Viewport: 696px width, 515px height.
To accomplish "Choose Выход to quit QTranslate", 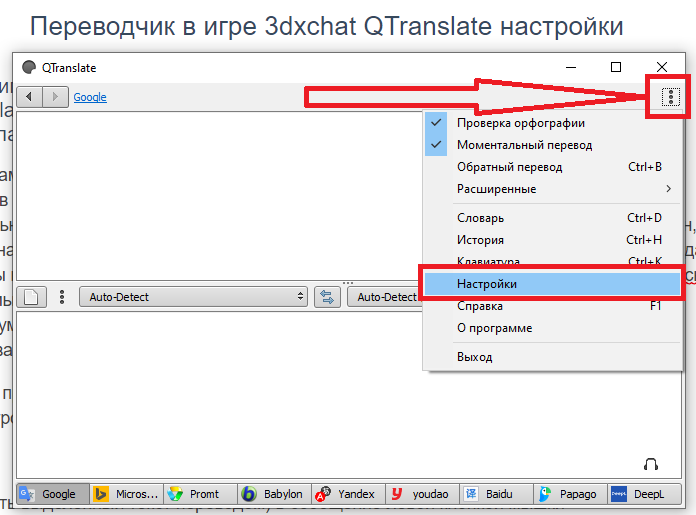I will click(553, 357).
